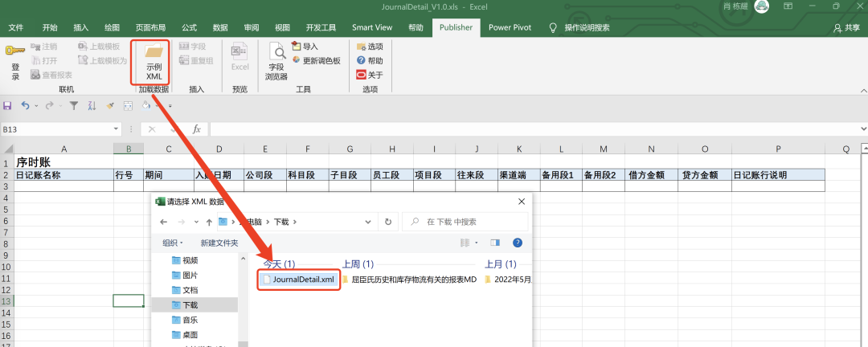Switch to the 公式 ribbon tab
The image size is (868, 347).
tap(189, 27)
